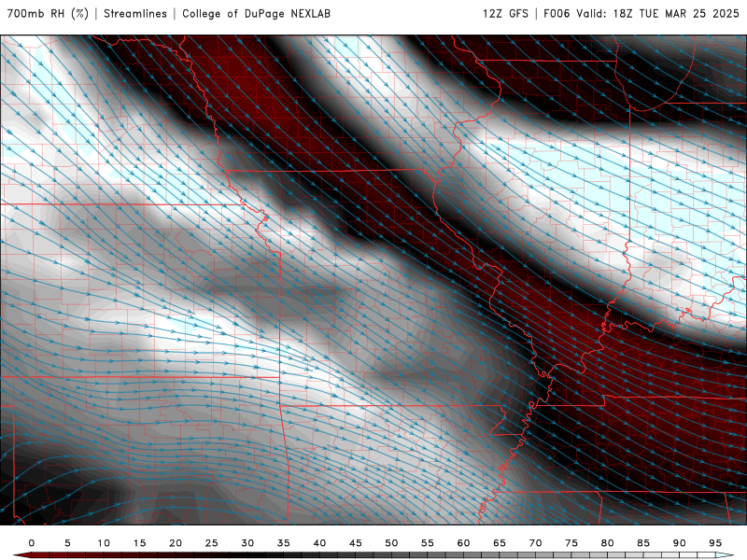Select the "35" label on the color scale
Image resolution: width=747 pixels, height=560 pixels.
point(284,543)
